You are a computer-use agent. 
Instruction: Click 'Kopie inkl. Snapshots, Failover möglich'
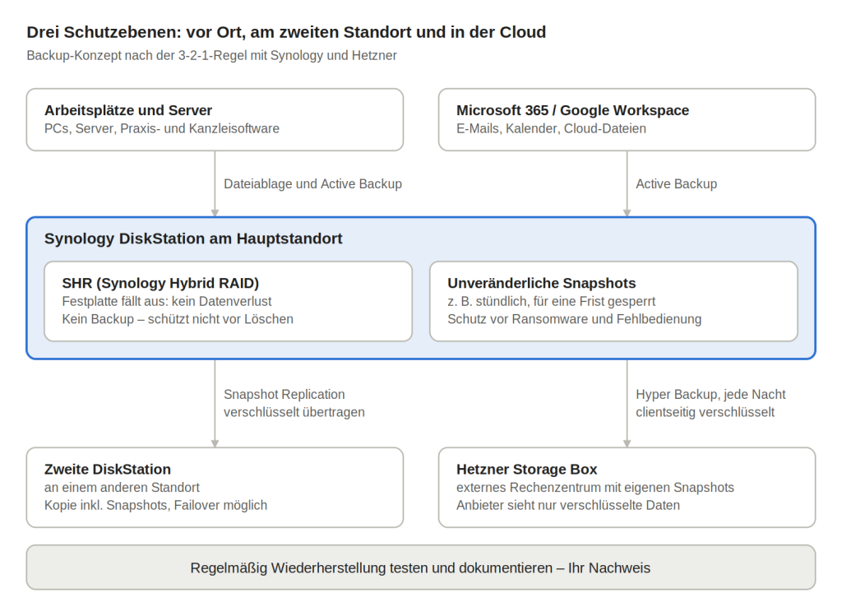coord(155,505)
